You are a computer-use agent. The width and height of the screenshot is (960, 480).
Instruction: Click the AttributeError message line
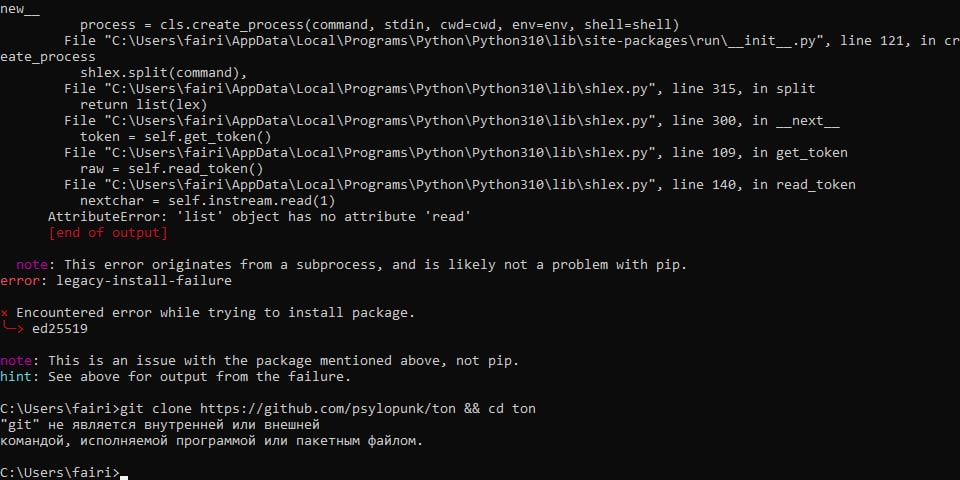[x=259, y=217]
